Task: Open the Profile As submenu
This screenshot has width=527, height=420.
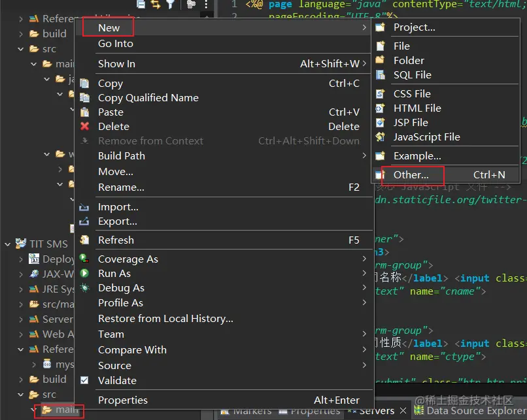Action: point(224,303)
